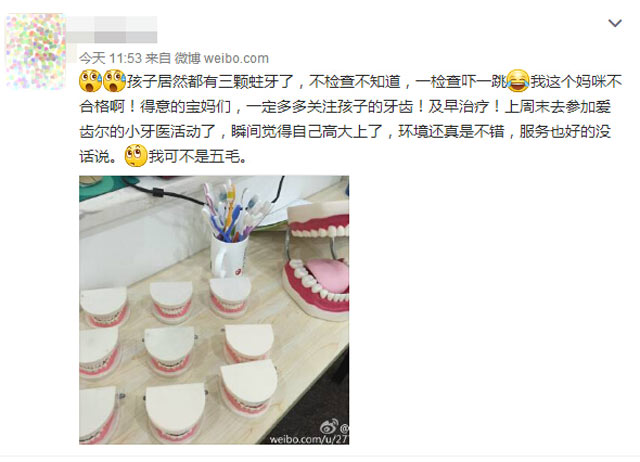Click the eye-rolling emoji before 我可不是五毛

pyautogui.click(x=136, y=155)
